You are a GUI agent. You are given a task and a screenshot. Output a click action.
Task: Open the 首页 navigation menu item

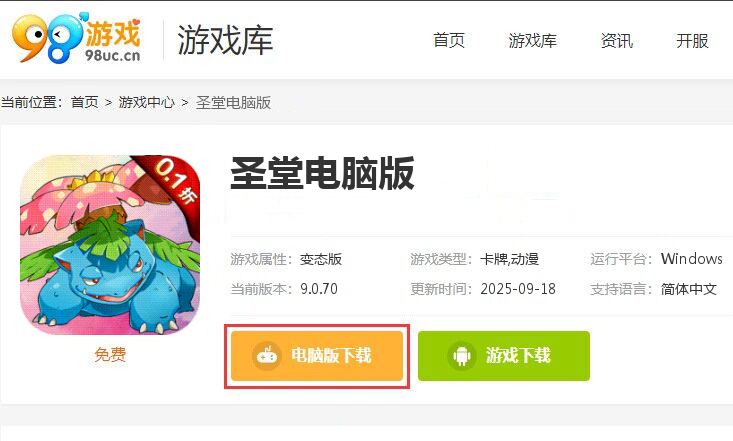click(449, 41)
